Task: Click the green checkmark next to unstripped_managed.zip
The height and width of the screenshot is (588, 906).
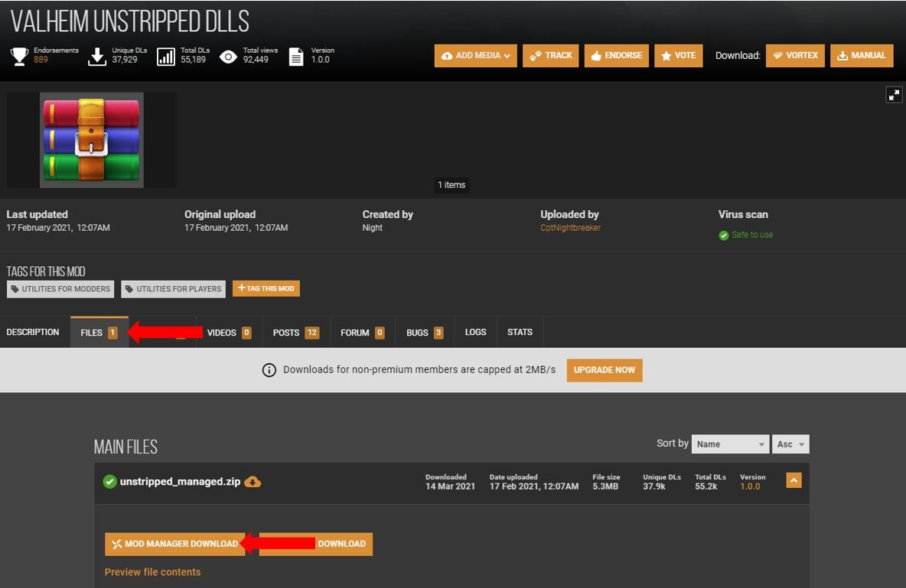Action: point(109,482)
